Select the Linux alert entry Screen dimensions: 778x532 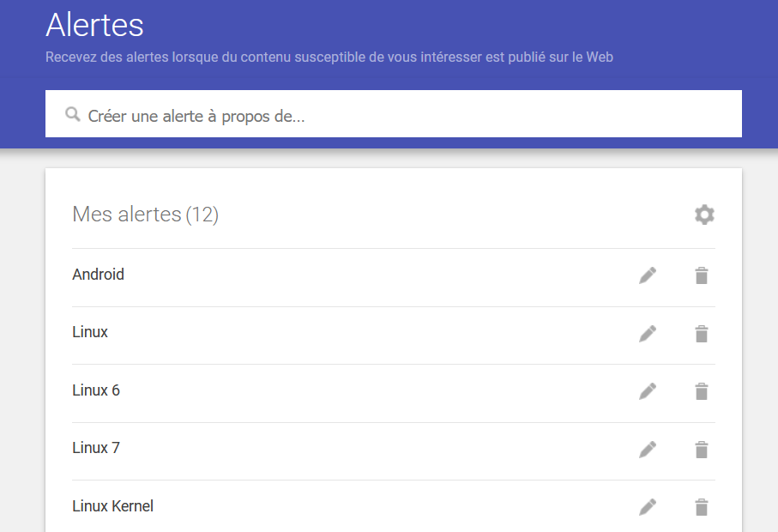[90, 332]
